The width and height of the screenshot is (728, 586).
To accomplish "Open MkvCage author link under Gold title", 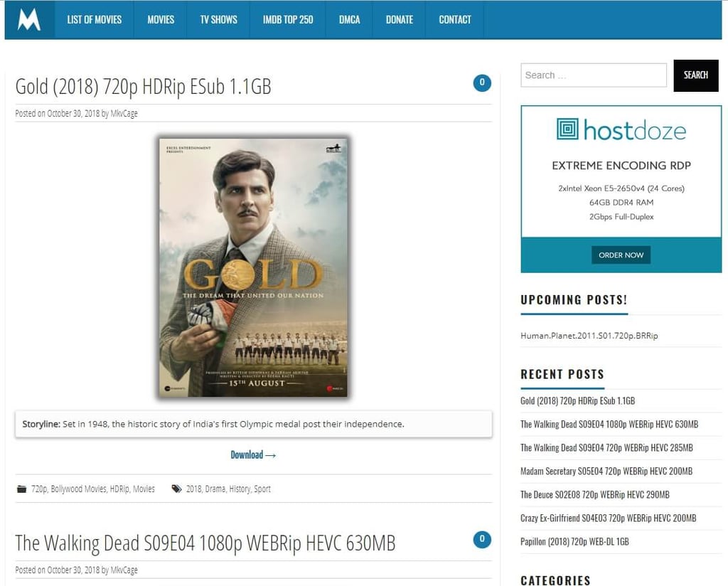I will [x=124, y=113].
